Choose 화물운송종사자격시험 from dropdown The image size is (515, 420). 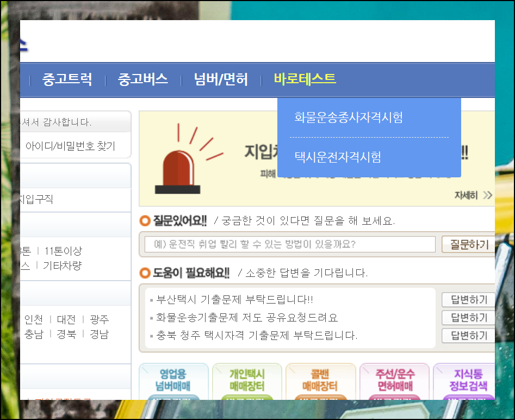point(349,117)
